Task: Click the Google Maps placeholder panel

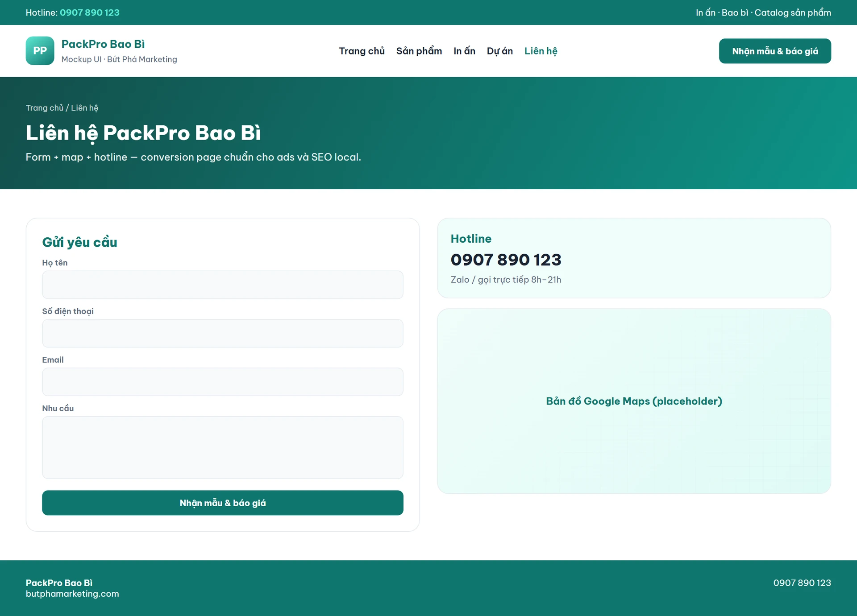Action: pyautogui.click(x=634, y=401)
